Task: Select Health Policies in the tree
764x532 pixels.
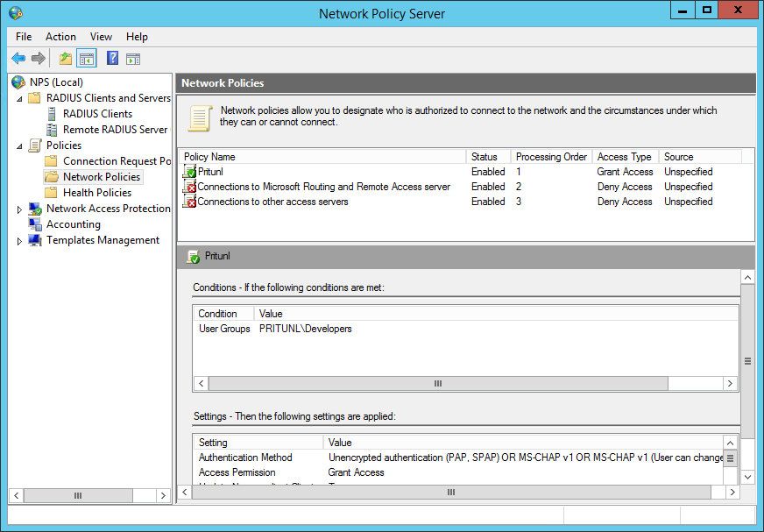Action: [96, 193]
